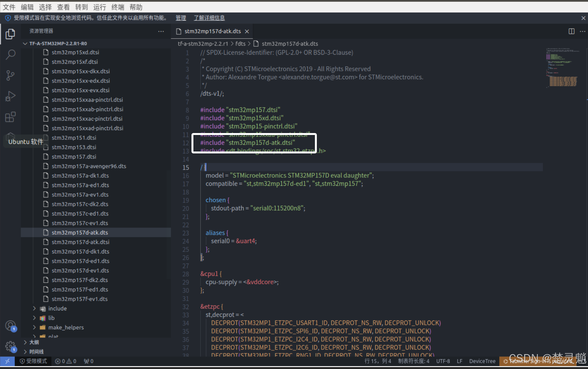The width and height of the screenshot is (588, 369).
Task: Open the 帮助 menu
Action: (x=136, y=7)
